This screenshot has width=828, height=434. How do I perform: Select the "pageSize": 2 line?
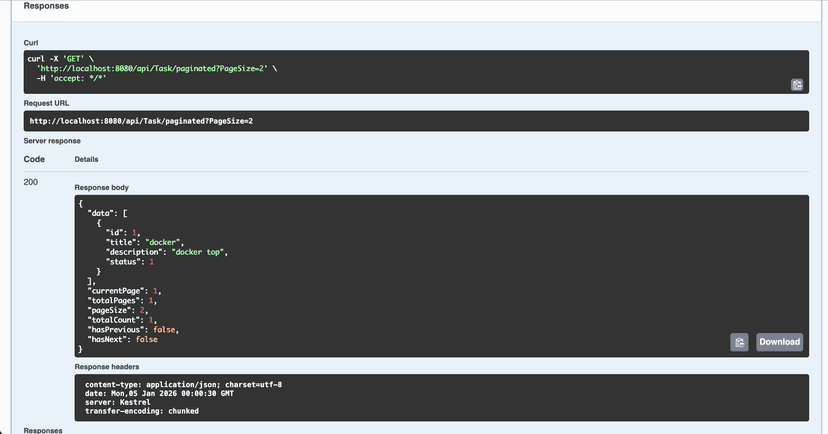point(118,310)
